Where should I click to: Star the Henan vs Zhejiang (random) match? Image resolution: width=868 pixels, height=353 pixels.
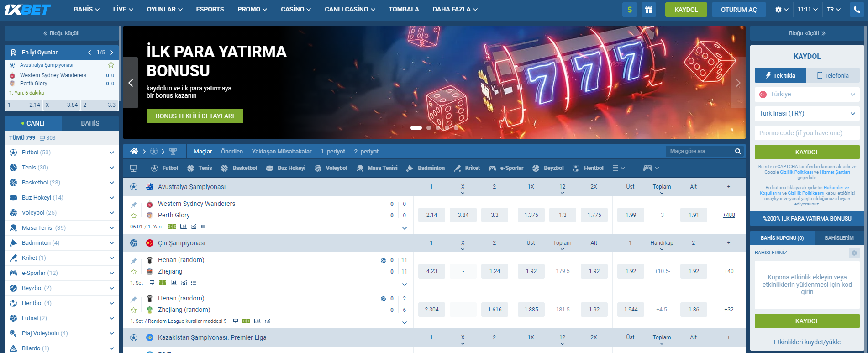click(134, 310)
